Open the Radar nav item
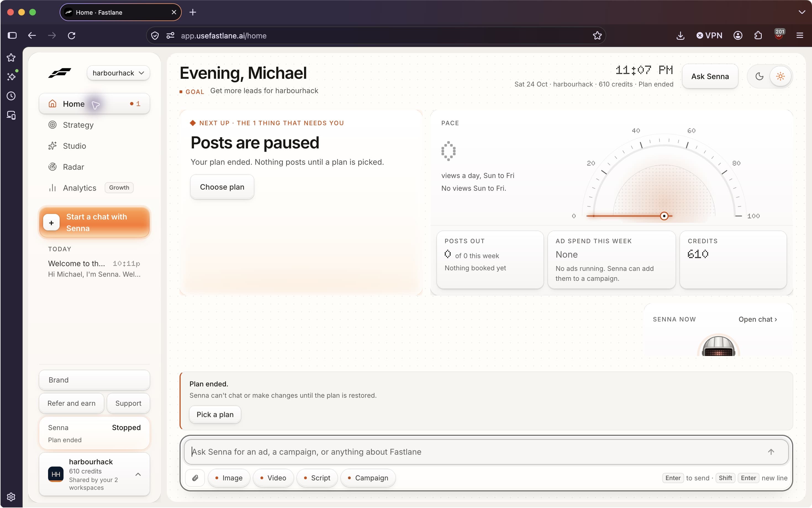Screen dimensions: 812x508 pyautogui.click(x=94, y=167)
